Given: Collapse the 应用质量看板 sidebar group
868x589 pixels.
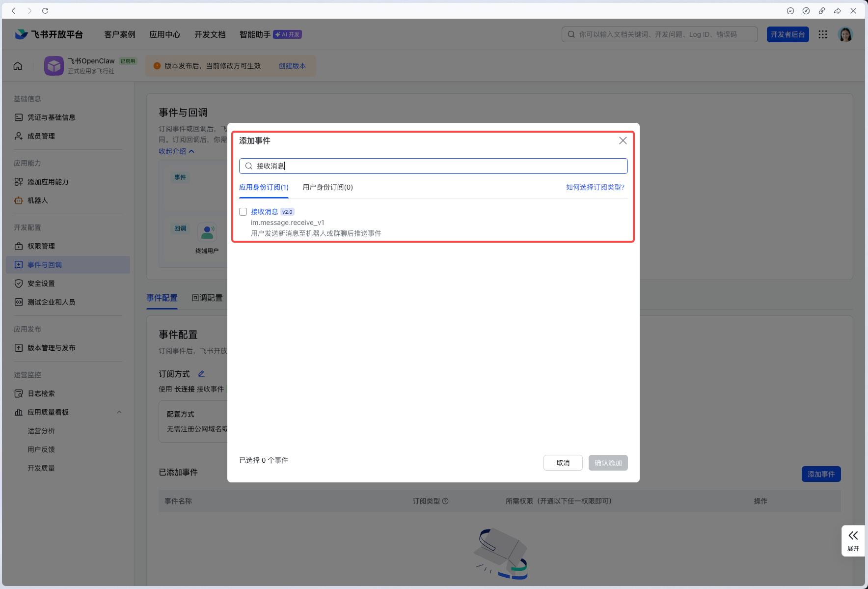Looking at the screenshot, I should 119,412.
